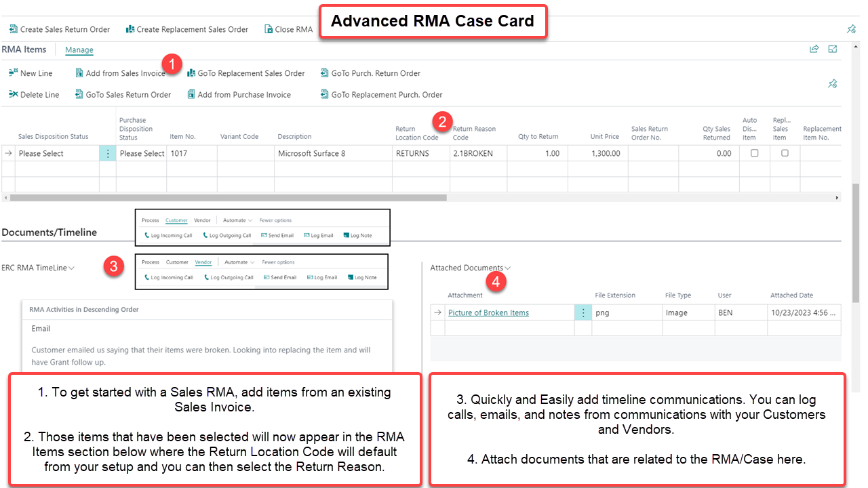The height and width of the screenshot is (488, 868).
Task: Select Vendor tab in lower timeline toolbar
Action: tap(203, 262)
